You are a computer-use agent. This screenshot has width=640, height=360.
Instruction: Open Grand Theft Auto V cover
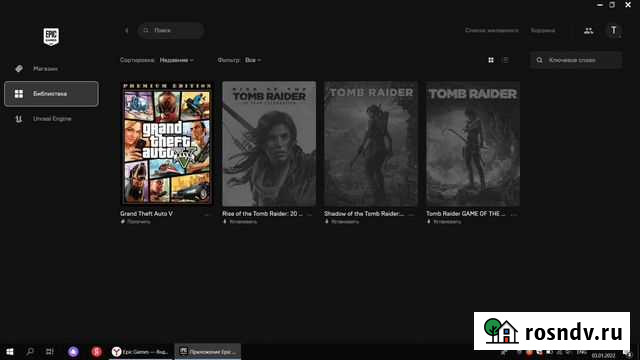tap(167, 143)
